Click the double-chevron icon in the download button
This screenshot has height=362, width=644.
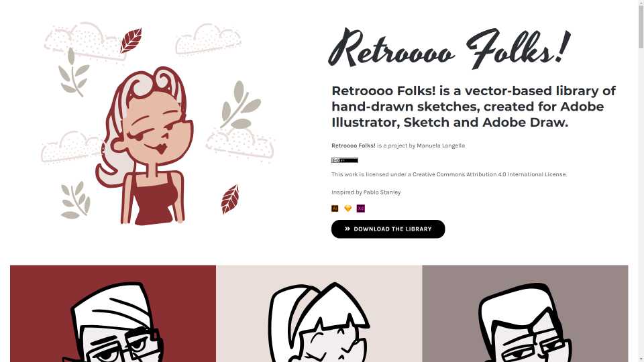[x=347, y=229]
